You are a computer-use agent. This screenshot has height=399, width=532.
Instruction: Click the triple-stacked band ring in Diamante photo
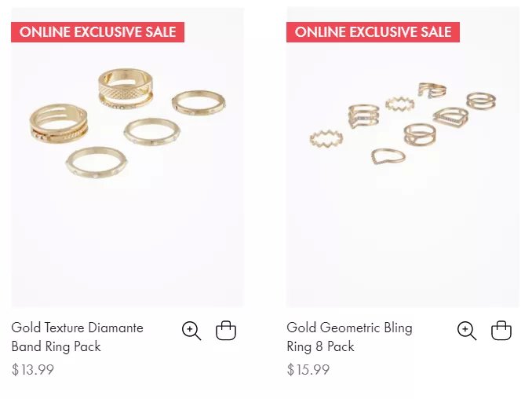(x=59, y=124)
